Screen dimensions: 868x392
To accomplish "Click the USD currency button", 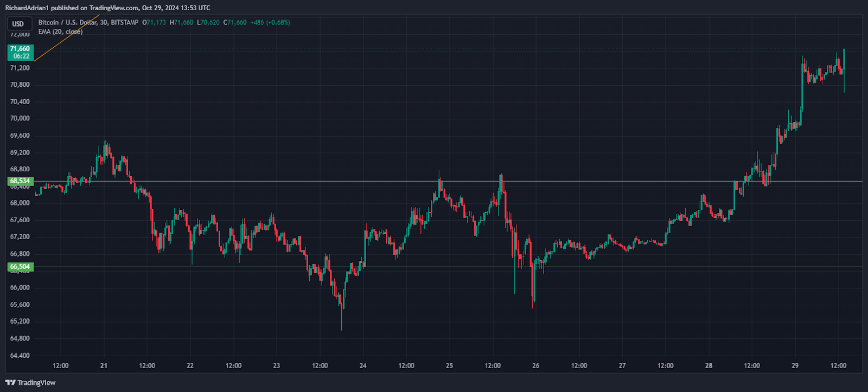I will [x=18, y=24].
